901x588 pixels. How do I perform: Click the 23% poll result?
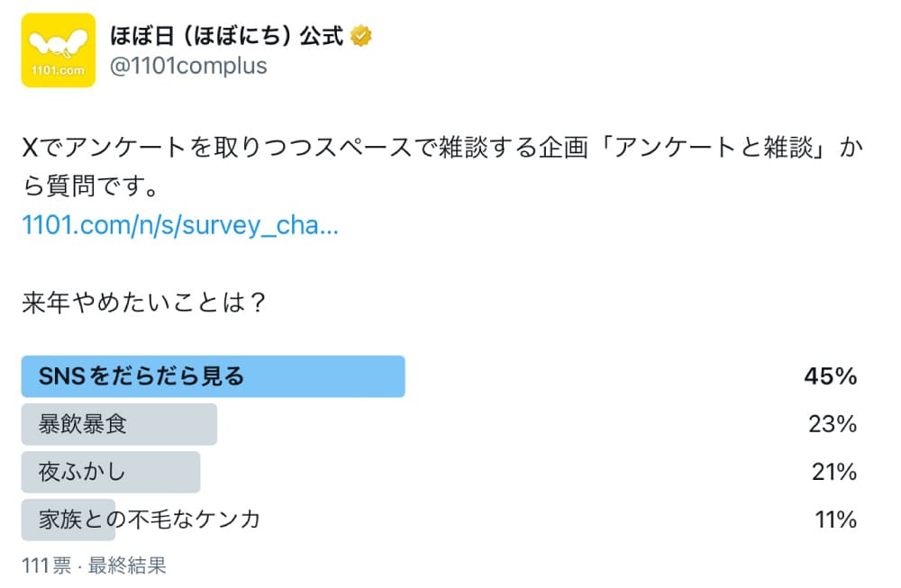831,424
